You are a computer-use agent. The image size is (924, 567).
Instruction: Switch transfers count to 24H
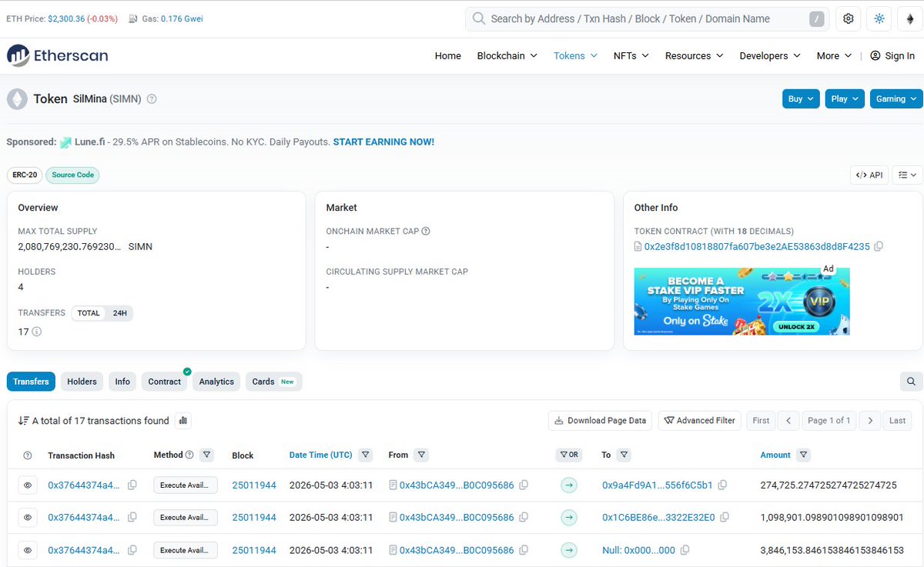pos(119,313)
